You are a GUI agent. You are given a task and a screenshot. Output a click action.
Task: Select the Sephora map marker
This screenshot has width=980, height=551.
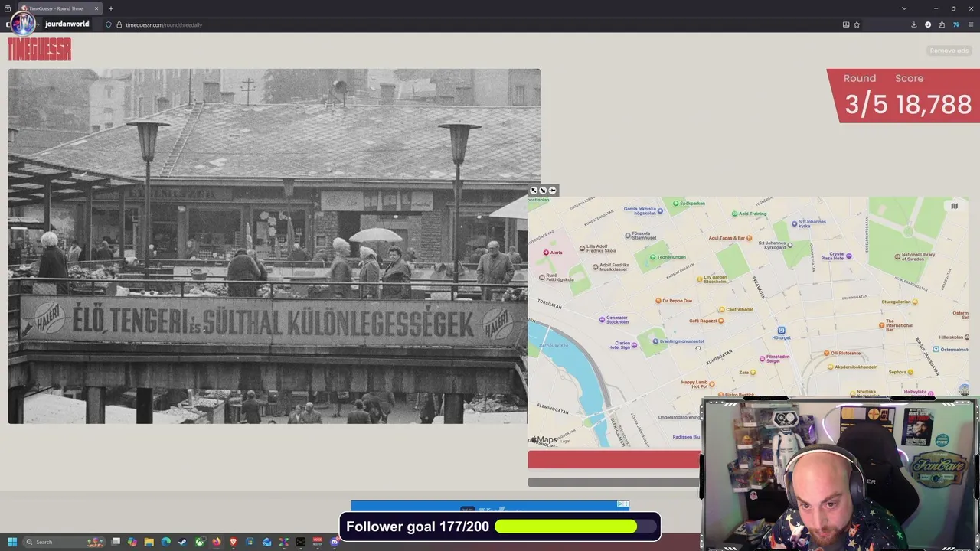click(912, 372)
